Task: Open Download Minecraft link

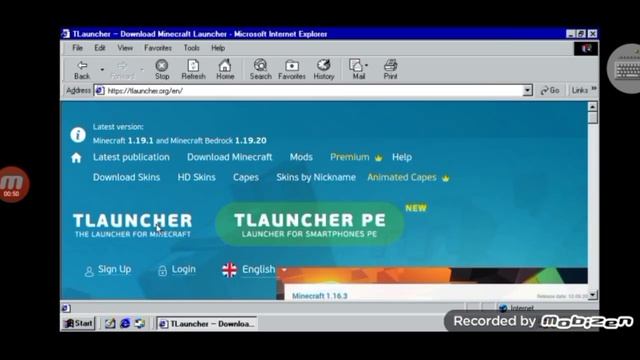Action: (229, 157)
